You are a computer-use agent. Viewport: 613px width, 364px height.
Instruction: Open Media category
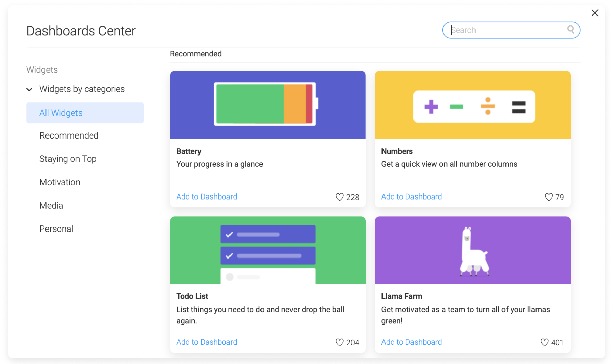coord(51,206)
